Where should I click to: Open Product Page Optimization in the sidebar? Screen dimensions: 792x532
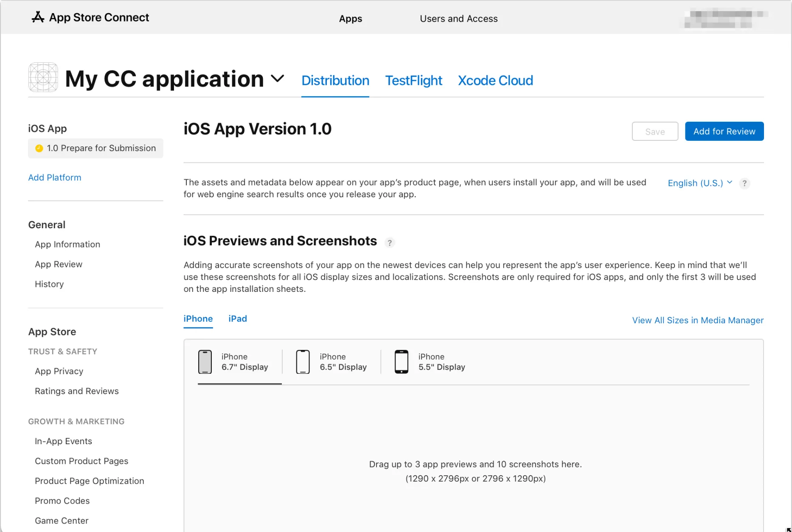[x=90, y=481]
